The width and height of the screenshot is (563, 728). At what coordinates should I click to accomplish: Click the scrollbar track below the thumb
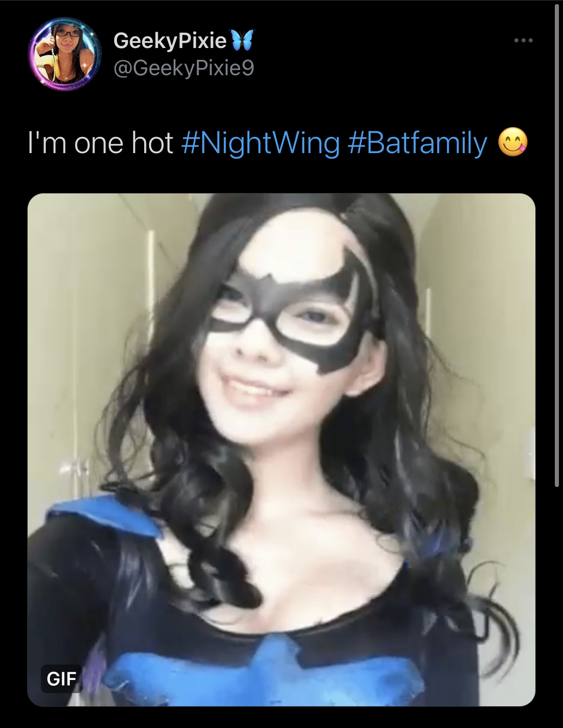click(x=556, y=607)
